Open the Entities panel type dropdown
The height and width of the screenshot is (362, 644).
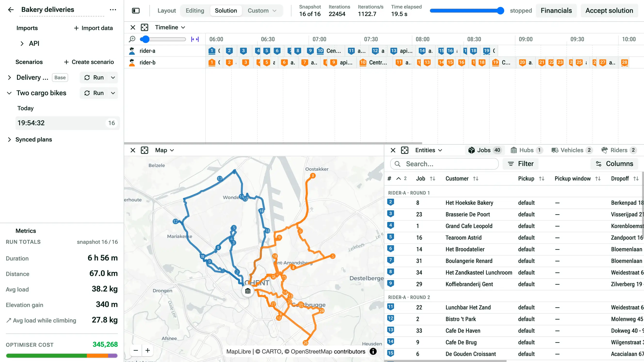(x=429, y=150)
